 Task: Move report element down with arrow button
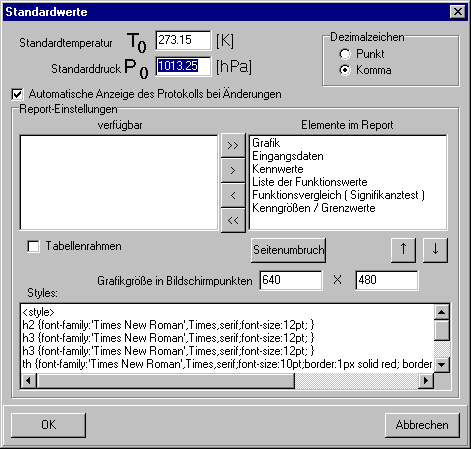pyautogui.click(x=435, y=249)
